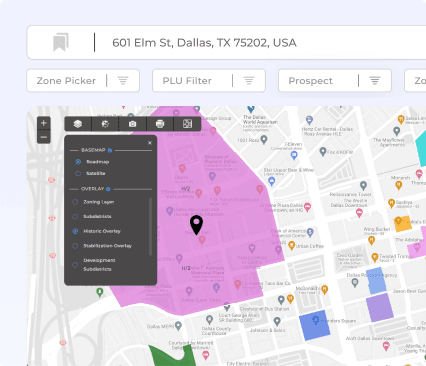Click the orange zoned parcel
The image size is (426, 366).
[403, 224]
